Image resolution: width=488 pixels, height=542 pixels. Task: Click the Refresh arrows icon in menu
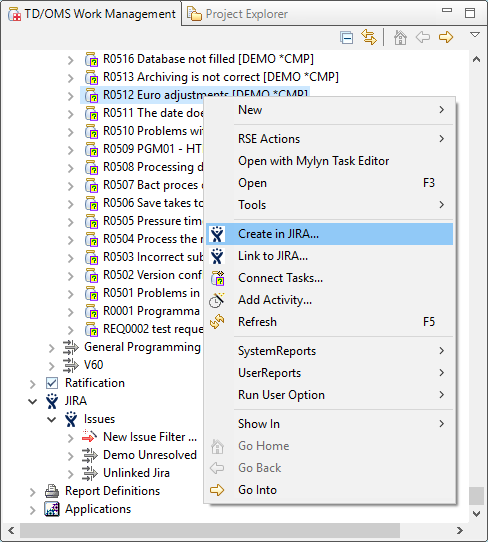(x=217, y=322)
